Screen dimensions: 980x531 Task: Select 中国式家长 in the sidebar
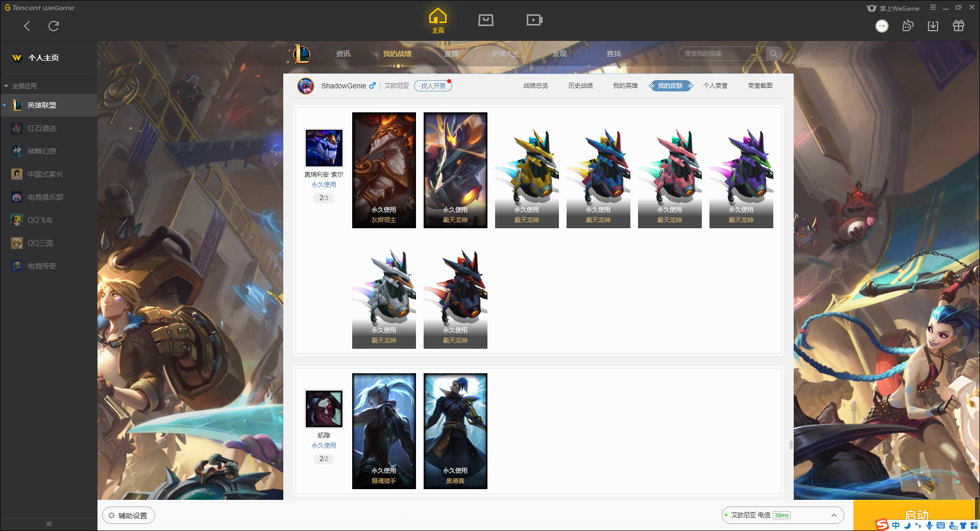(48, 174)
